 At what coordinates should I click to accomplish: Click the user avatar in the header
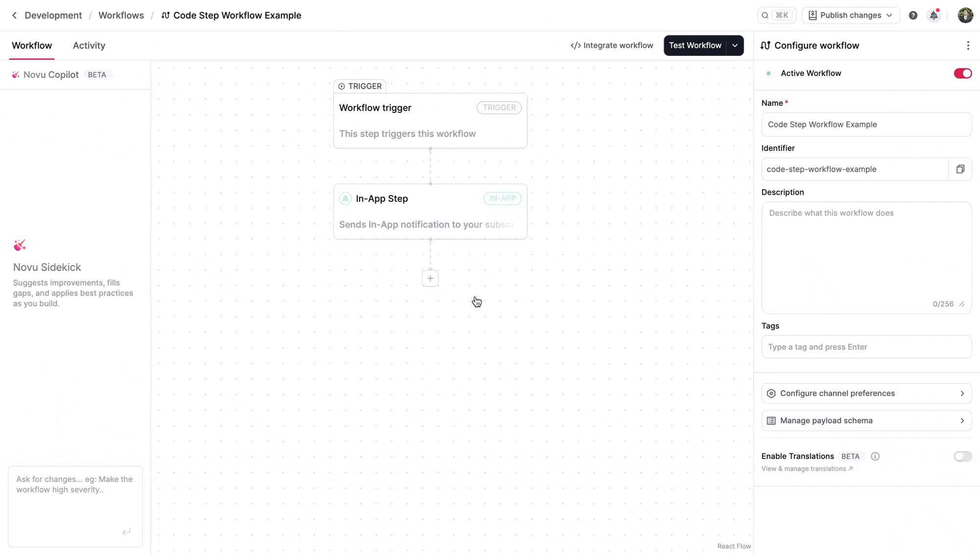pyautogui.click(x=965, y=15)
